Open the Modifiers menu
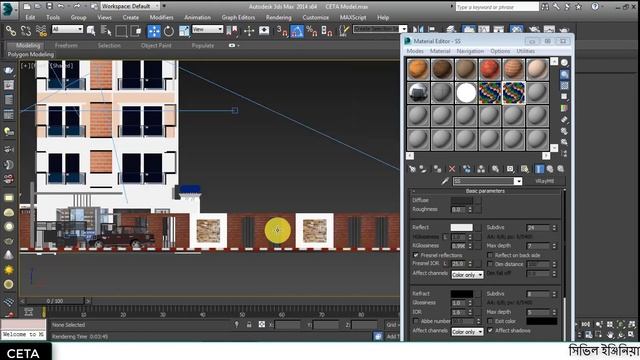 click(x=161, y=18)
